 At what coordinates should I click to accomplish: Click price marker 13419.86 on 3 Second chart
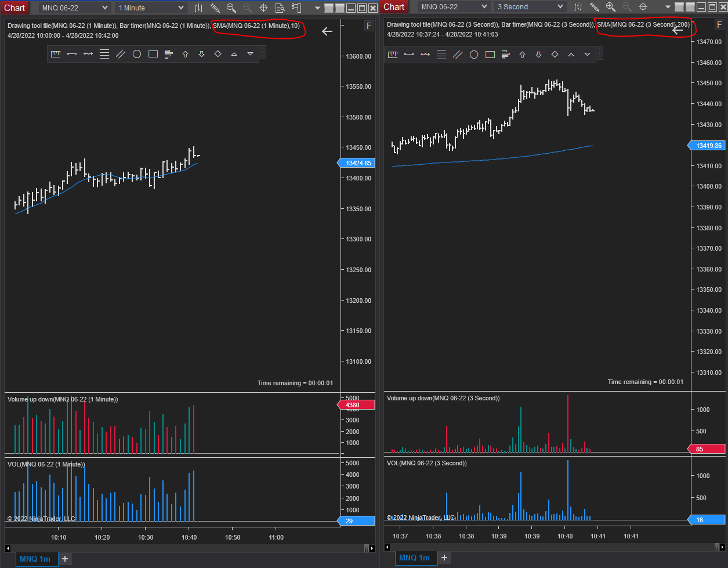(705, 146)
